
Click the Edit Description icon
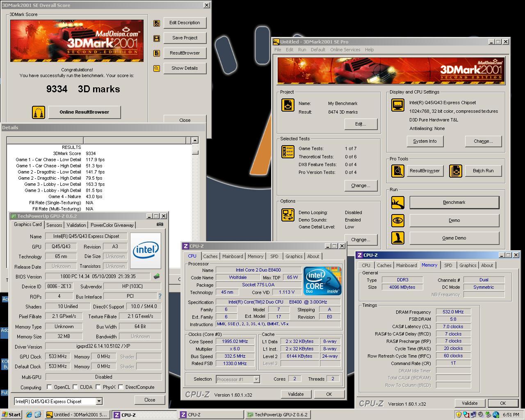pyautogui.click(x=157, y=23)
